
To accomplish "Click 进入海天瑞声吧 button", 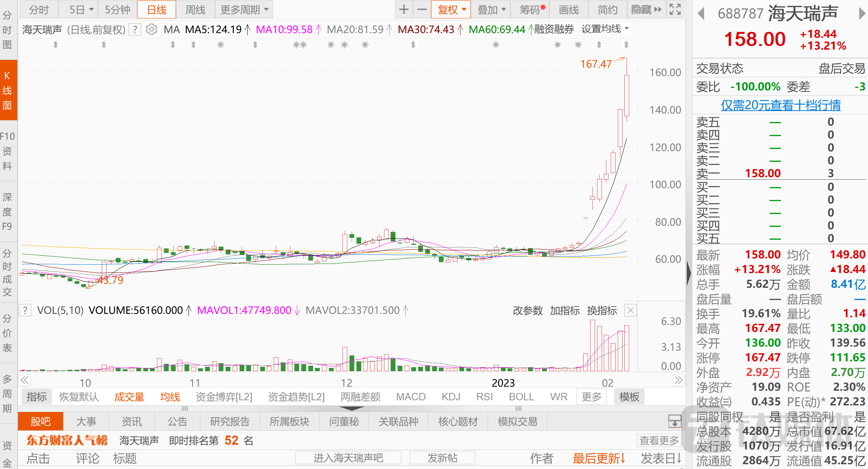I will (348, 458).
